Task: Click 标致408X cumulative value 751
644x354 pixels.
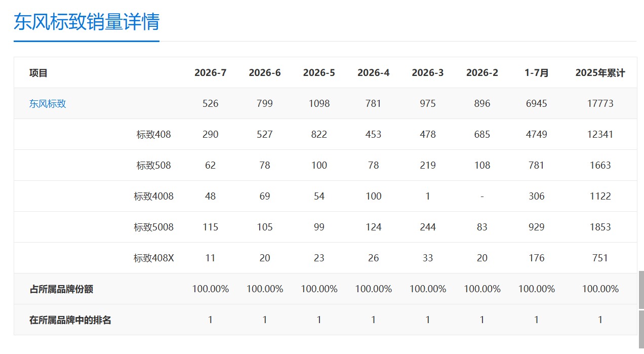Action: point(600,258)
